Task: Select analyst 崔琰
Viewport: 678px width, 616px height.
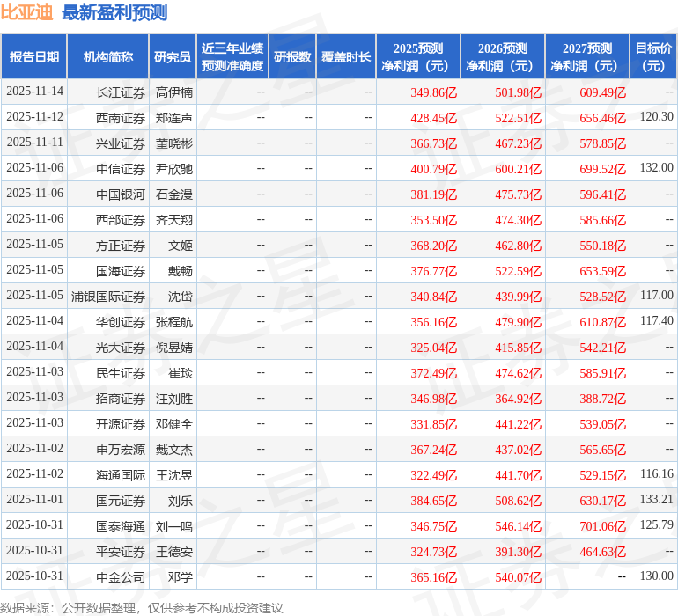Action: click(181, 373)
